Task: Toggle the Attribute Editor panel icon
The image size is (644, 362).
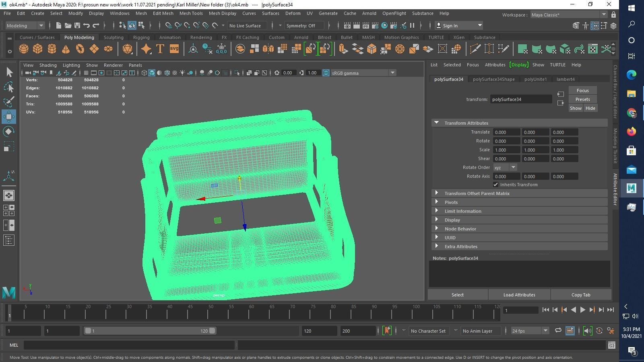Action: pos(595,26)
